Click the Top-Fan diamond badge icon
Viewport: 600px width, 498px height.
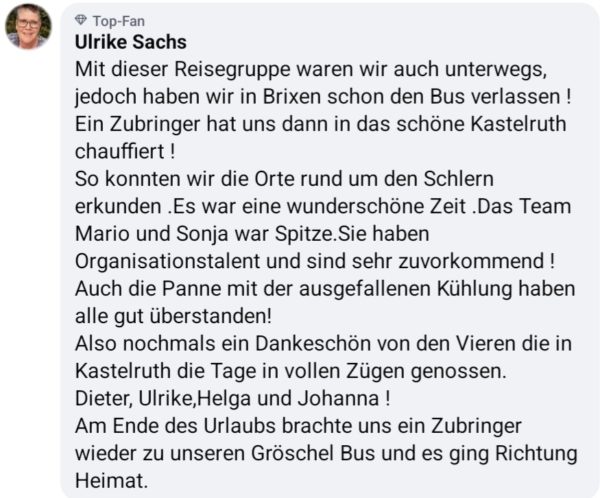(81, 20)
